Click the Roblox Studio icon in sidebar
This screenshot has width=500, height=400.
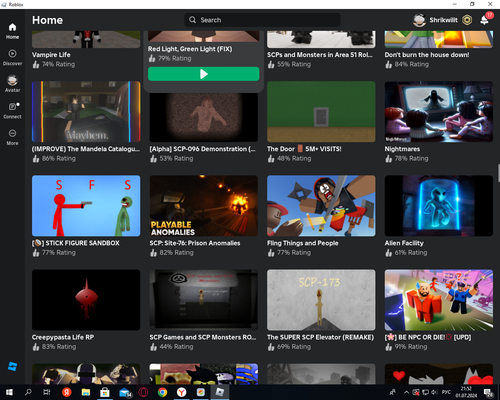12,366
